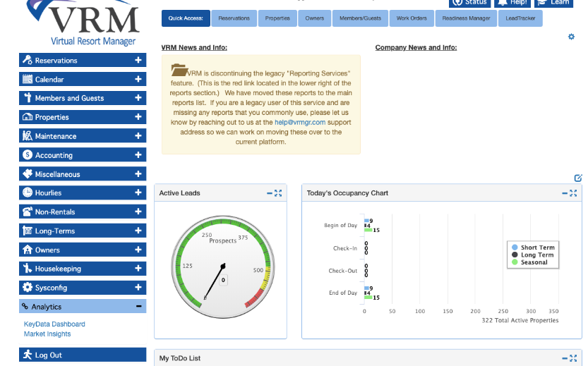The height and width of the screenshot is (366, 588).
Task: Expand the Hourlies menu plus sign
Action: pos(138,193)
